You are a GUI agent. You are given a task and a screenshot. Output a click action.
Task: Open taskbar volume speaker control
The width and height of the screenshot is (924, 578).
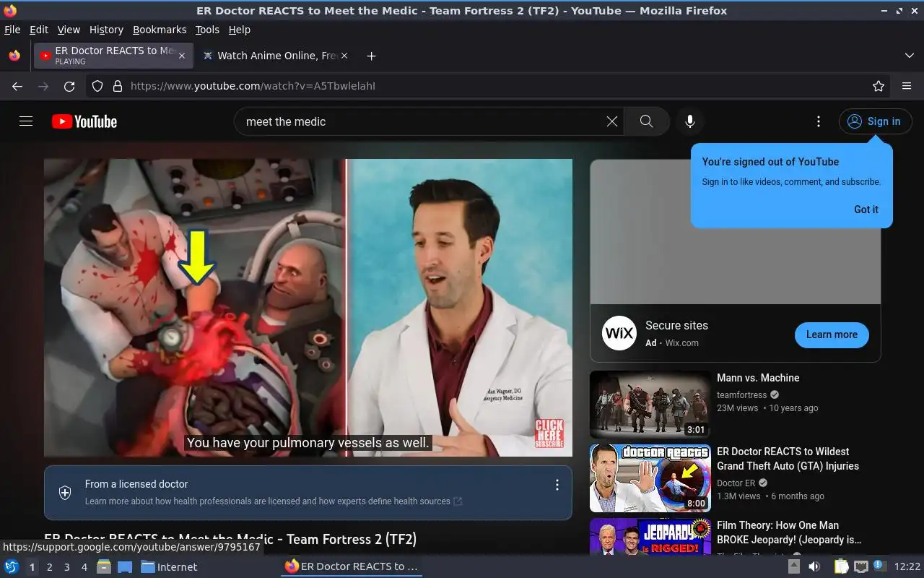[814, 566]
